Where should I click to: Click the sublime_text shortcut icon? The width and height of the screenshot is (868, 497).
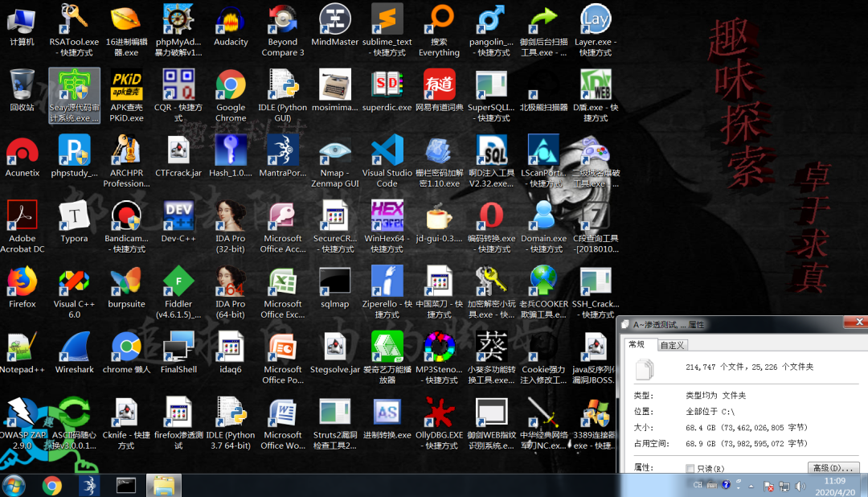click(x=387, y=31)
